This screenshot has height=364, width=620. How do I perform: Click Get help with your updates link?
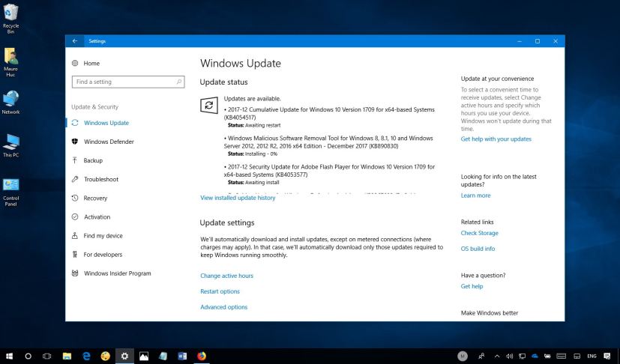[496, 139]
